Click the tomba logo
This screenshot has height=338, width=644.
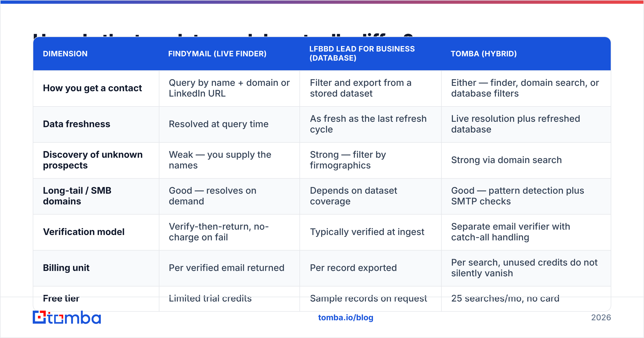tap(67, 317)
